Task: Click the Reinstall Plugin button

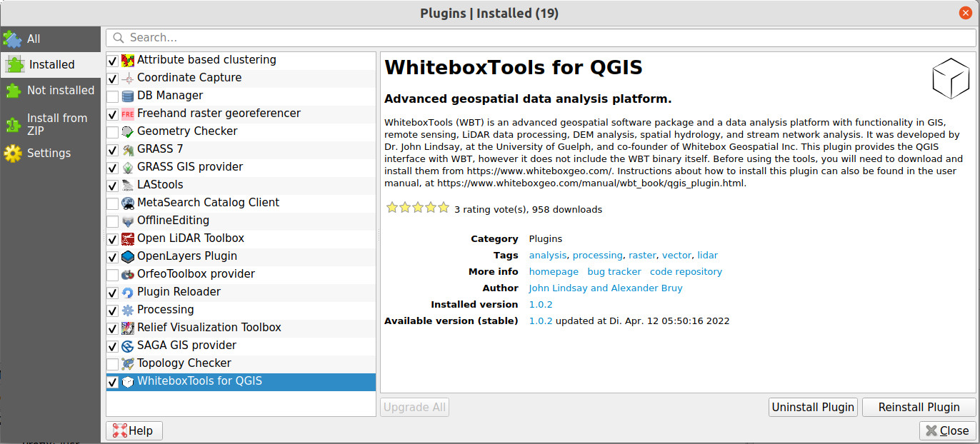Action: [x=919, y=407]
